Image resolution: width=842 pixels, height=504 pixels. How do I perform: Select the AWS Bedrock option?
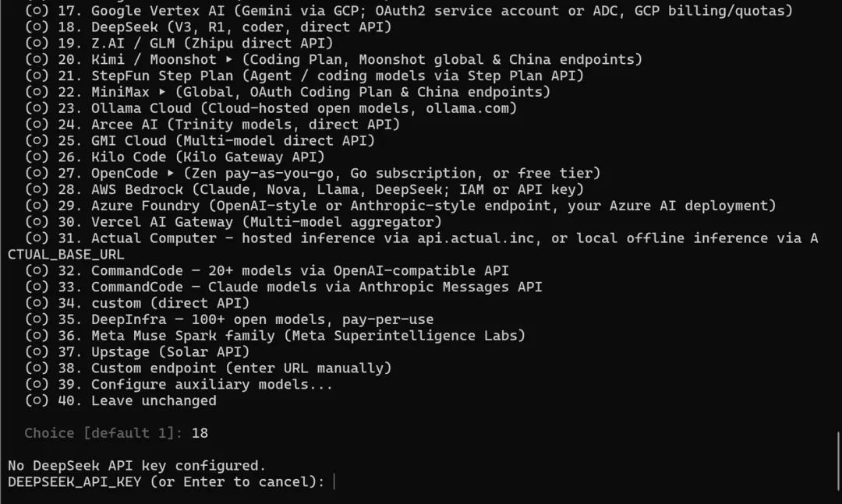(x=304, y=189)
